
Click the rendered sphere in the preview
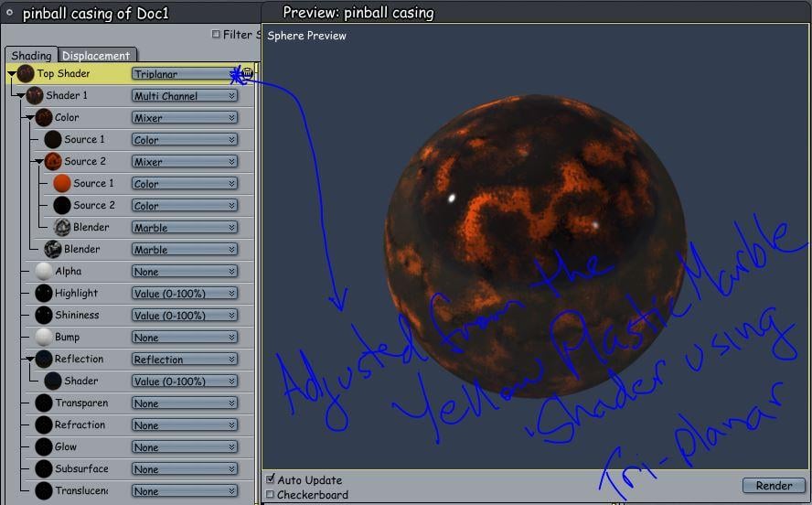(x=536, y=246)
